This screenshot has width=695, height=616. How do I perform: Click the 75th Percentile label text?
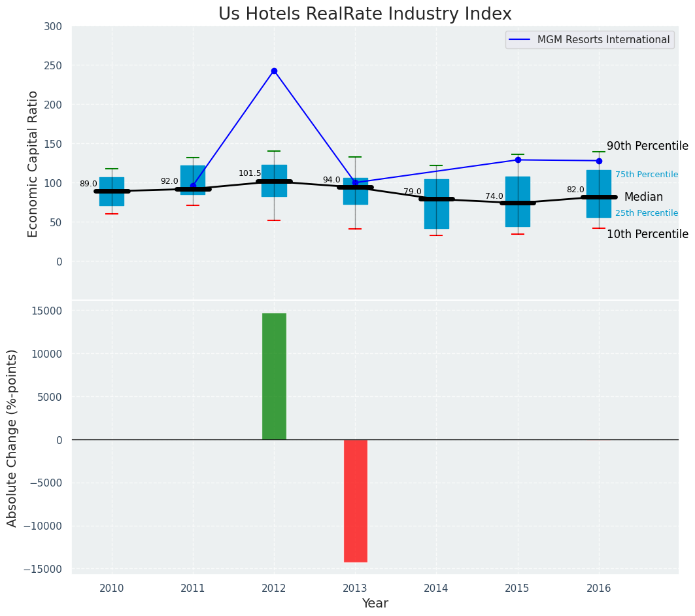pyautogui.click(x=646, y=175)
